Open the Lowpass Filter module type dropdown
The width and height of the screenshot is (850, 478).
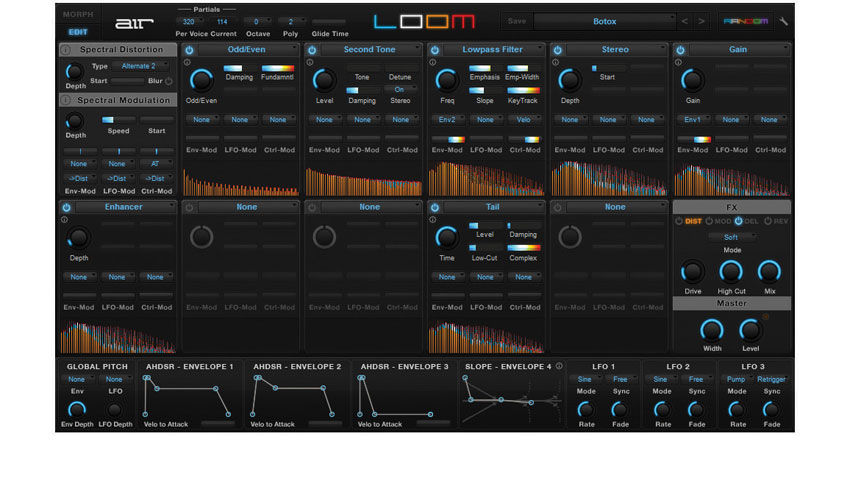point(492,49)
